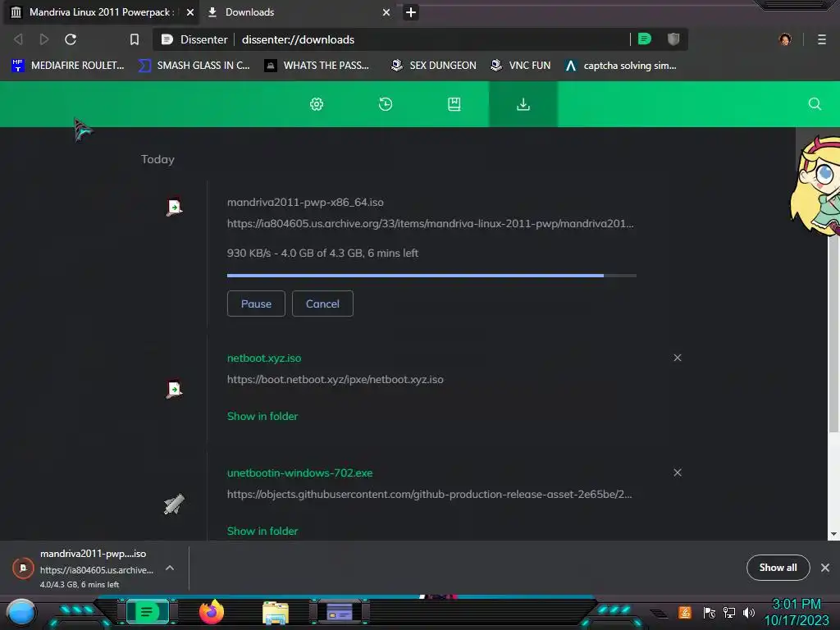Viewport: 840px width, 630px height.
Task: Go back with the browser back arrow
Action: [18, 39]
